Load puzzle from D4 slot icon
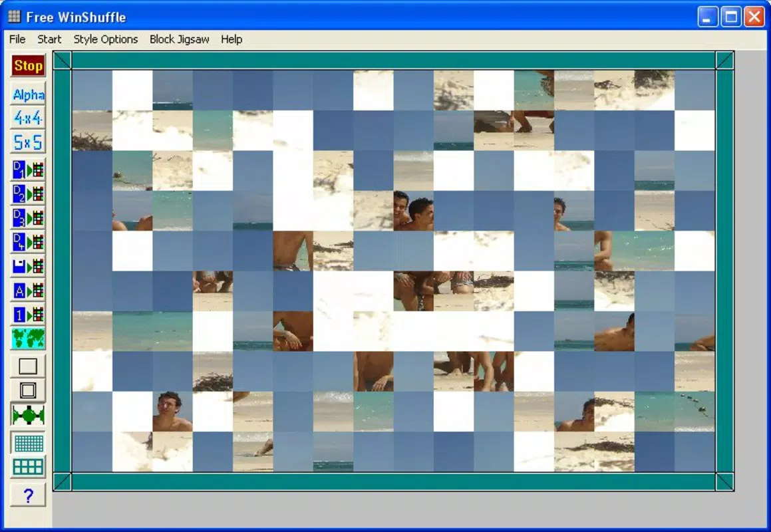 [x=28, y=243]
